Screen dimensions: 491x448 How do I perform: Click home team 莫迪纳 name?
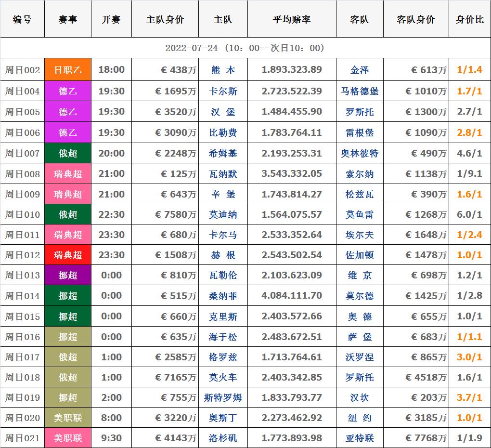click(223, 214)
